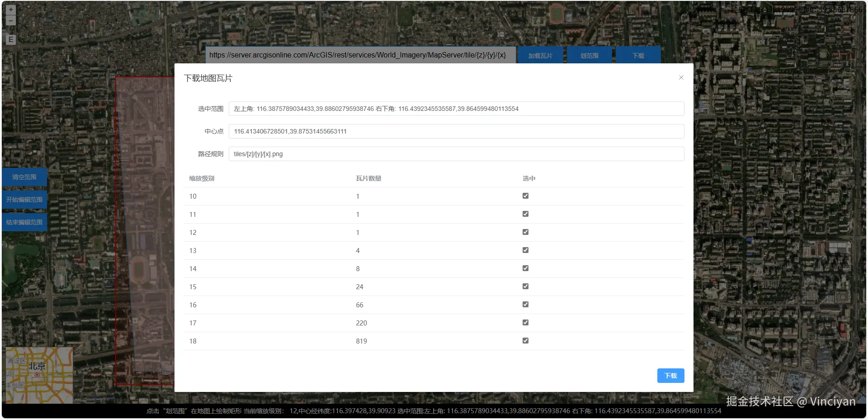Image resolution: width=868 pixels, height=420 pixels.
Task: Focus the tile URL input field
Action: [x=361, y=55]
